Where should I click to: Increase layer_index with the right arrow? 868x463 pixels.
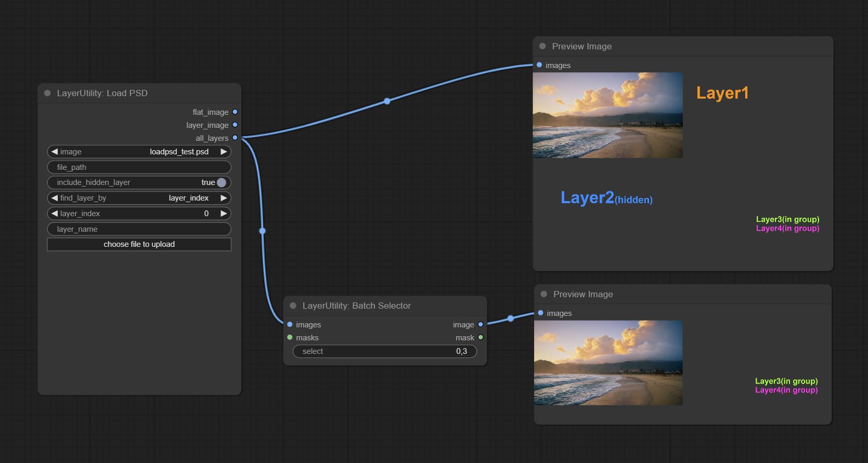[x=224, y=214]
